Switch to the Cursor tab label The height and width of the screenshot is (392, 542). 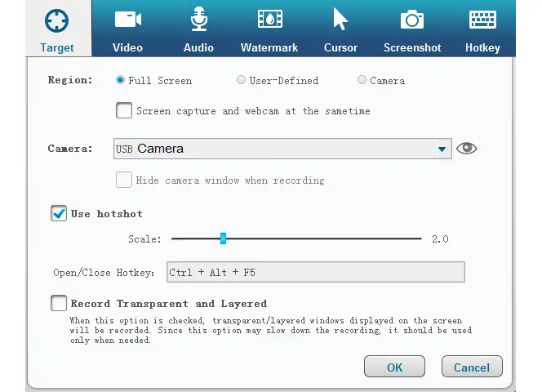point(340,47)
